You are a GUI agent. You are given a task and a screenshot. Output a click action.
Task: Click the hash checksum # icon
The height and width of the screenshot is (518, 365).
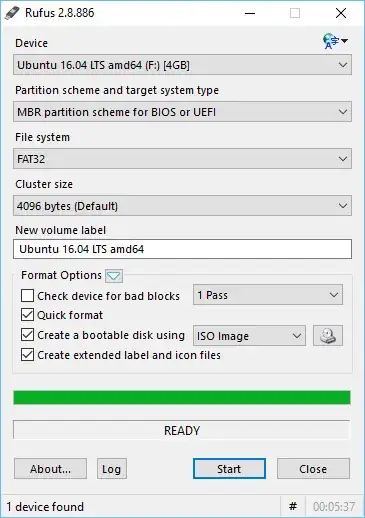coord(293,507)
